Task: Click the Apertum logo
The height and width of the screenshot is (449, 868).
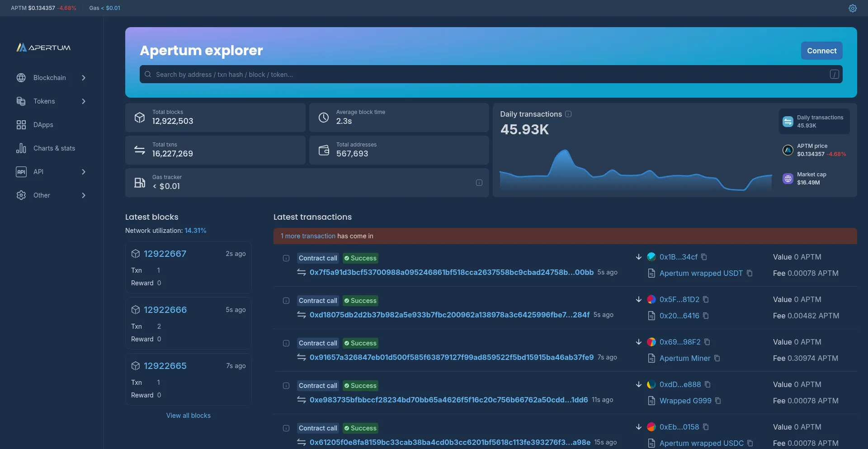Action: point(43,47)
